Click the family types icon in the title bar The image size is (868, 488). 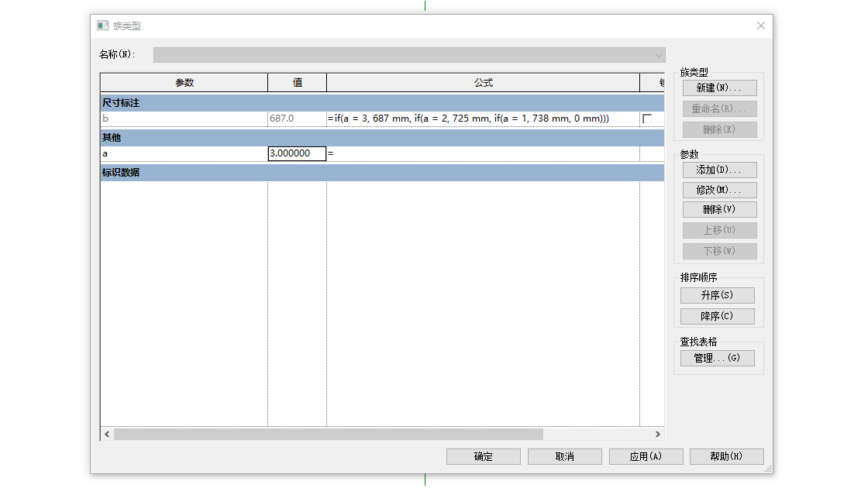(102, 26)
